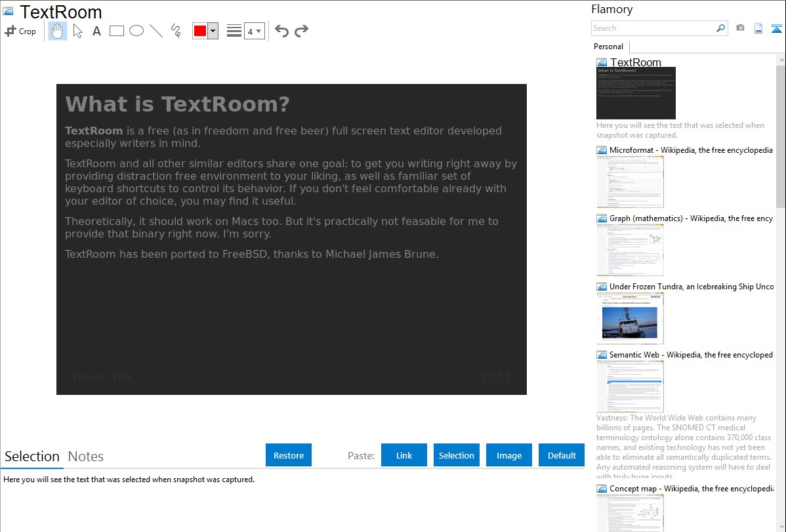Activate the hand pan tool
This screenshot has width=786, height=532.
click(57, 31)
